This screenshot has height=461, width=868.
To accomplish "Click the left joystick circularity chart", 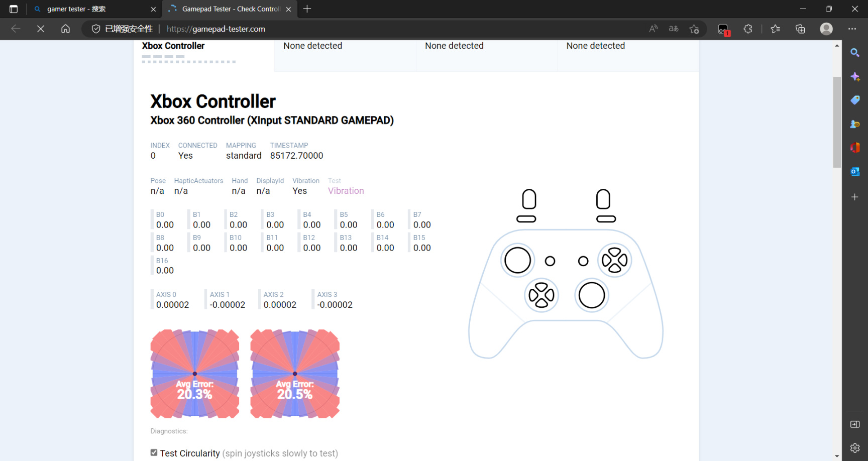I will click(x=195, y=374).
